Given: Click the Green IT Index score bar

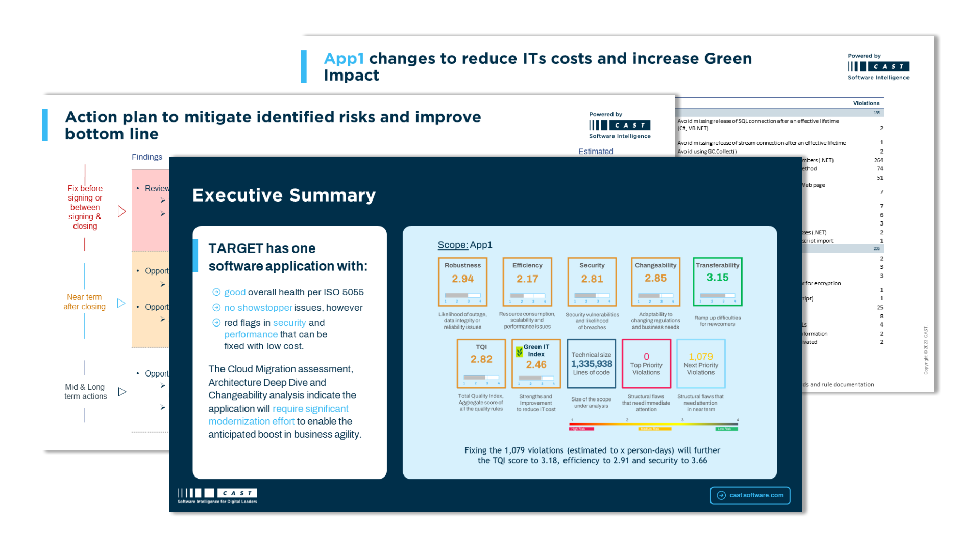Looking at the screenshot, I should [536, 378].
